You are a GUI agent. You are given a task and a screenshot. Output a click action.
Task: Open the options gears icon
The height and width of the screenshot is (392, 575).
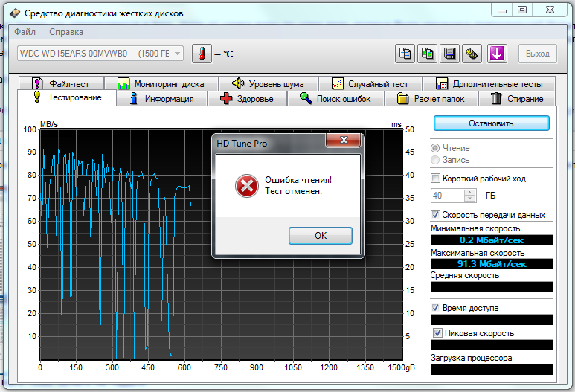click(472, 54)
